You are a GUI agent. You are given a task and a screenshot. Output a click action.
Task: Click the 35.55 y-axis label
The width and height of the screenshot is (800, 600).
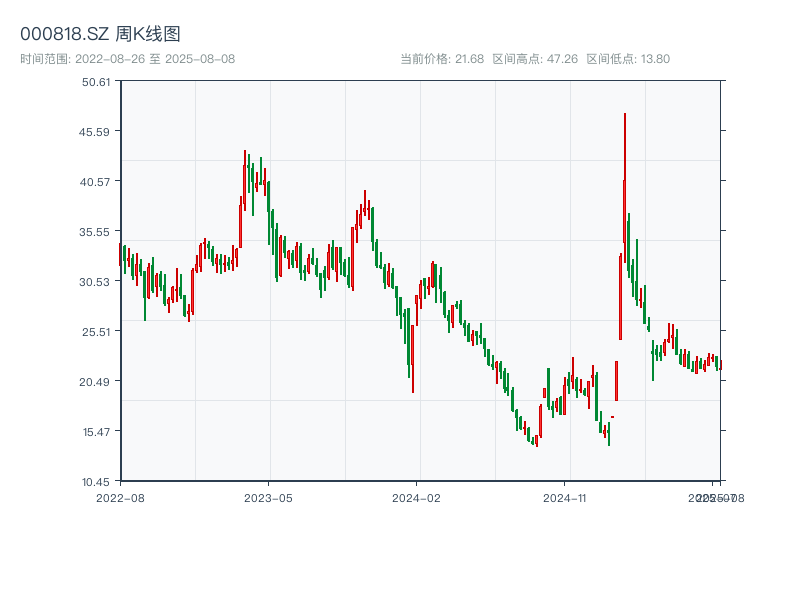[x=94, y=232]
